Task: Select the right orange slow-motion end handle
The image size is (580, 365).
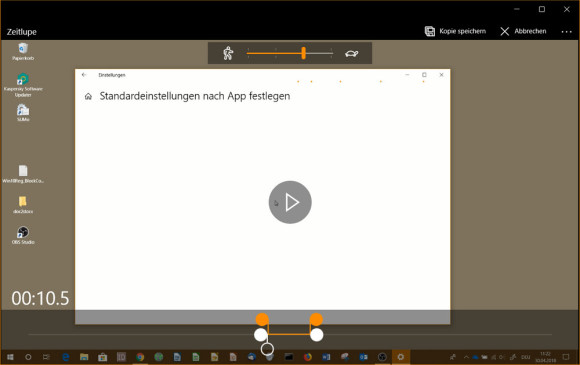Action: 316,319
